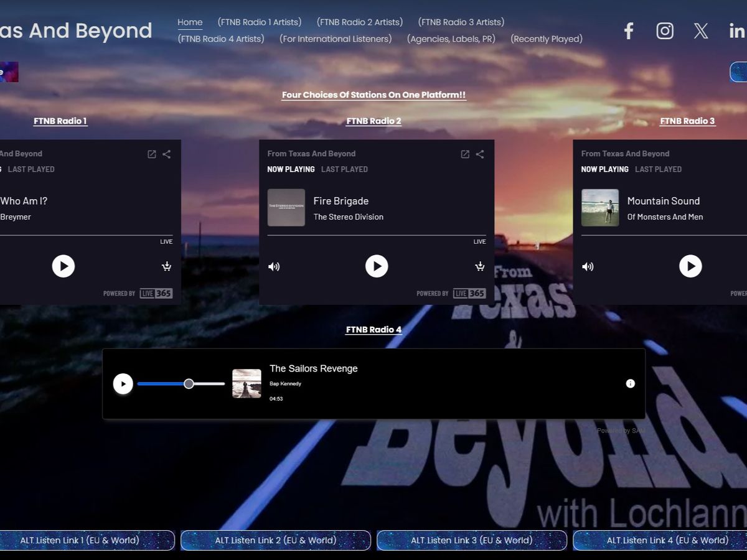Click share icon in FTNB Radio 2 player
747x560 pixels.
tap(480, 154)
